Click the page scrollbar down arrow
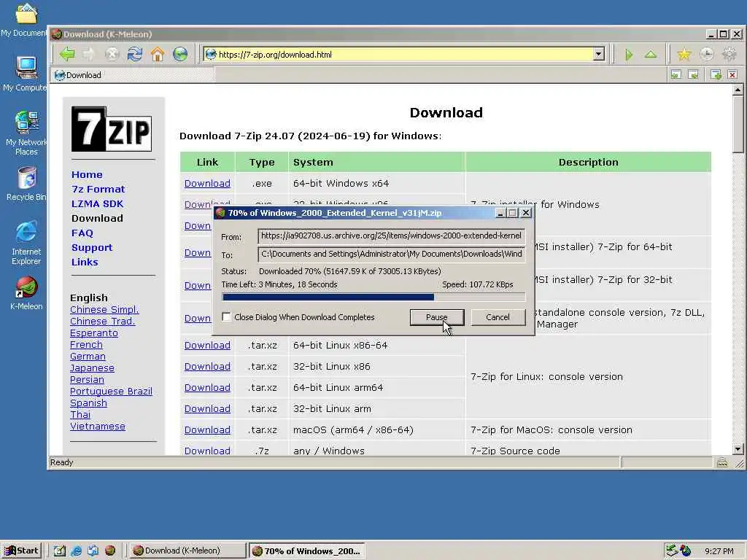The width and height of the screenshot is (747, 560). [738, 448]
